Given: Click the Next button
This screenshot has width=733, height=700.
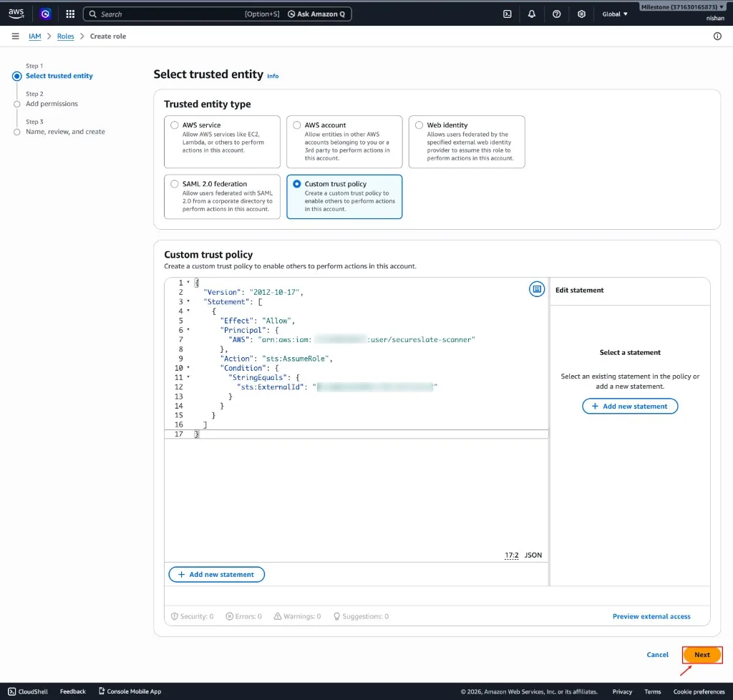Looking at the screenshot, I should (x=702, y=654).
